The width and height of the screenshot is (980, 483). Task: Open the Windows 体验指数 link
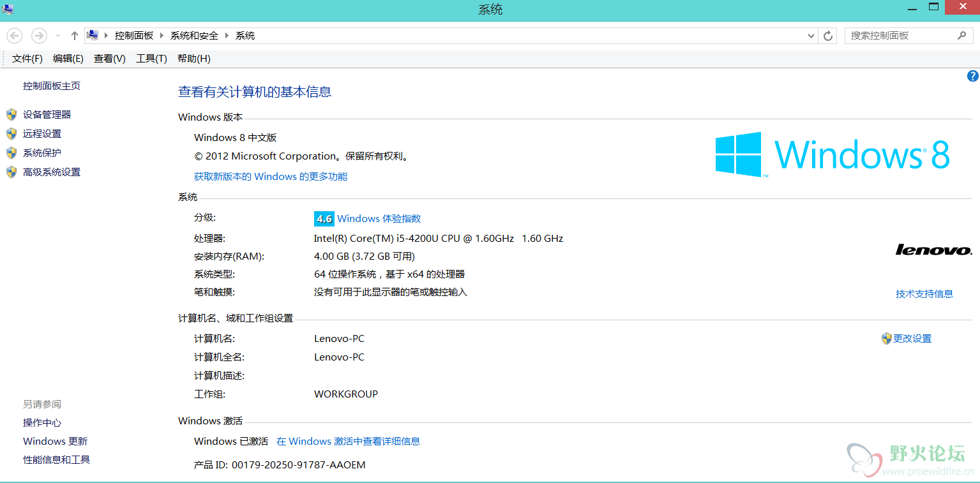379,219
